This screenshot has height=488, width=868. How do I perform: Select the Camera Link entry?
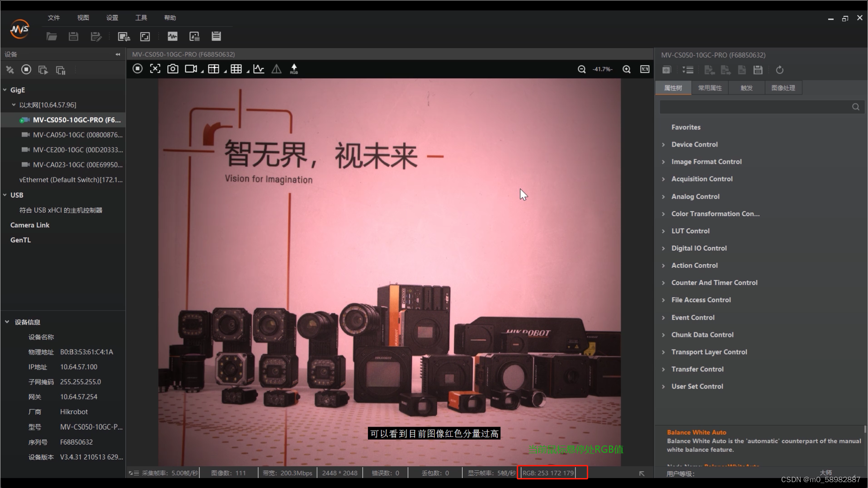pos(30,225)
